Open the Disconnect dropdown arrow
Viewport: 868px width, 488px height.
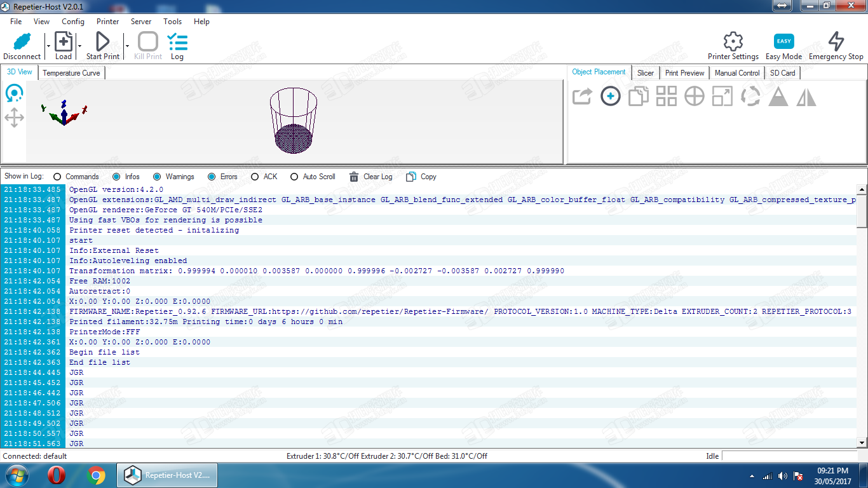48,46
